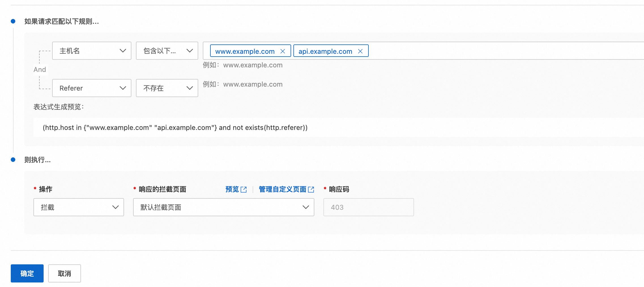Image resolution: width=644 pixels, height=287 pixels.
Task: Click external-link icon next to 预览
Action: pos(244,190)
